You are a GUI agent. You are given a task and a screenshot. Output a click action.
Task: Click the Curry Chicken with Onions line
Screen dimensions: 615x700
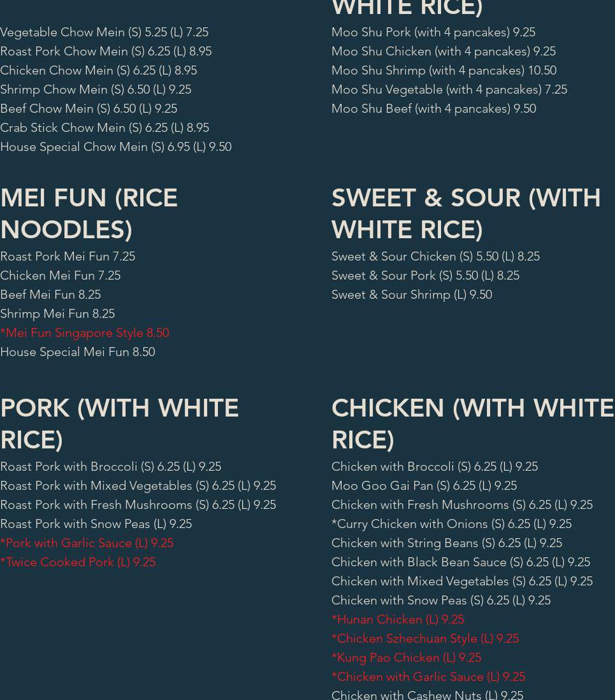[x=451, y=524]
